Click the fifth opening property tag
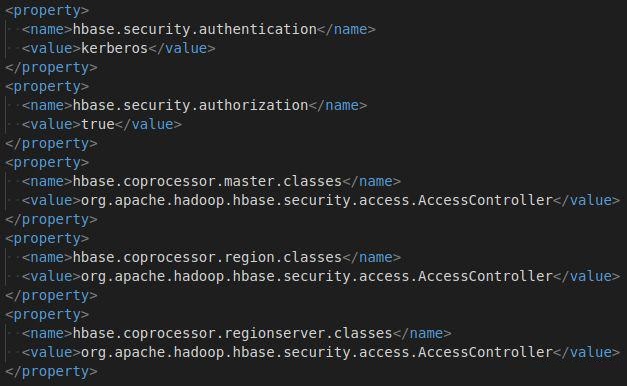 pyautogui.click(x=47, y=315)
